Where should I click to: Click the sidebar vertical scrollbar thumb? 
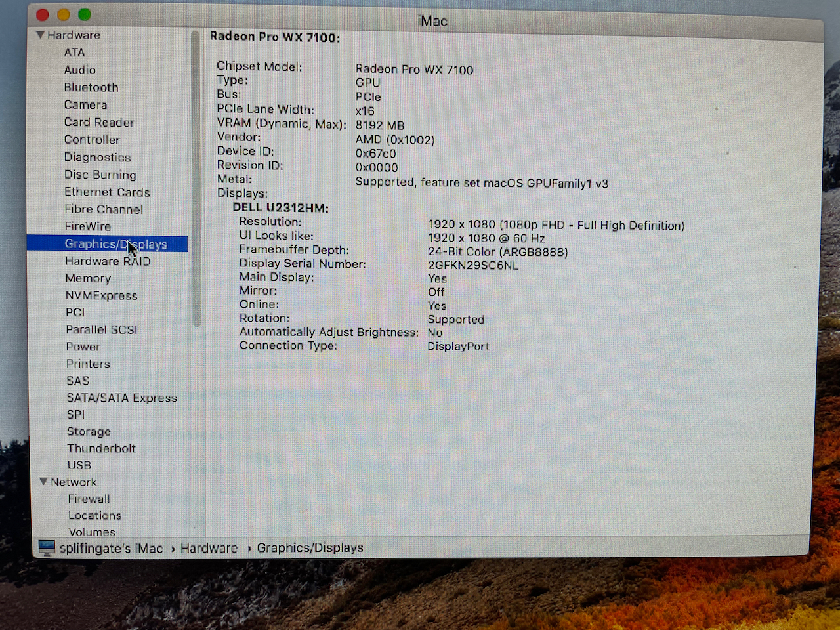196,178
